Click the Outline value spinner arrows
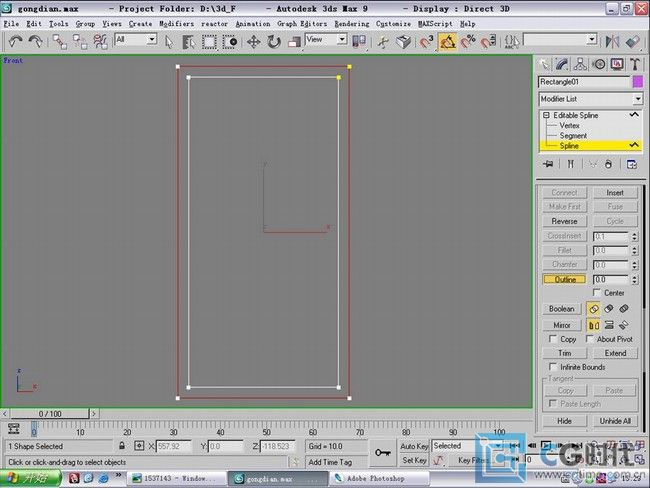Viewport: 650px width, 488px height. pyautogui.click(x=635, y=280)
